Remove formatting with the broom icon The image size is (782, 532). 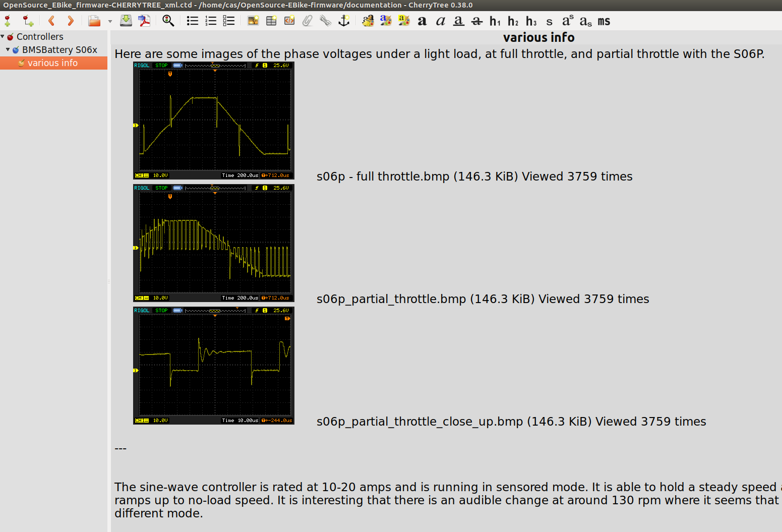(368, 21)
